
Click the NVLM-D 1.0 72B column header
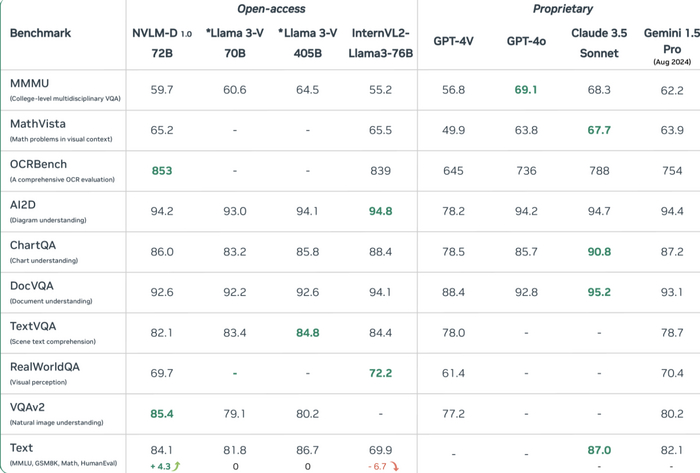[x=161, y=41]
